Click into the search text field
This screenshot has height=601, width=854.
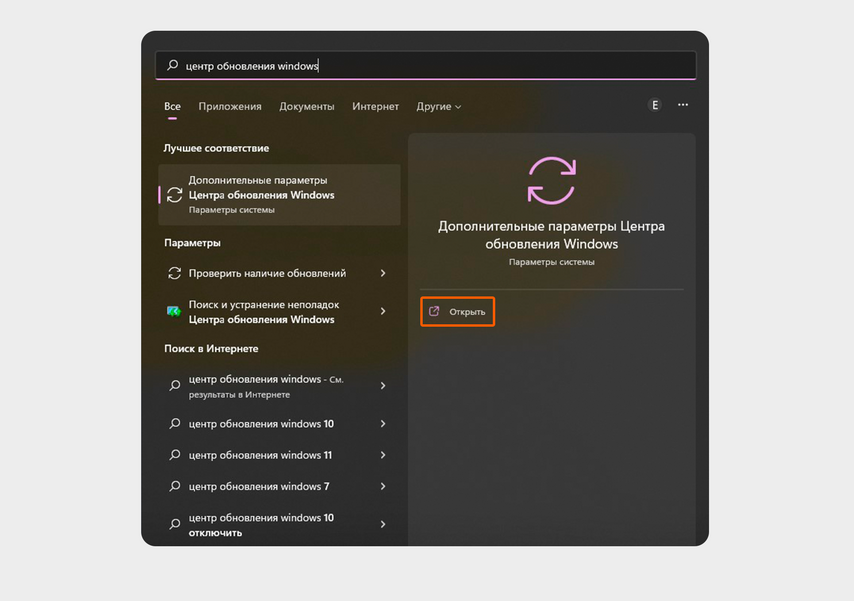[426, 65]
